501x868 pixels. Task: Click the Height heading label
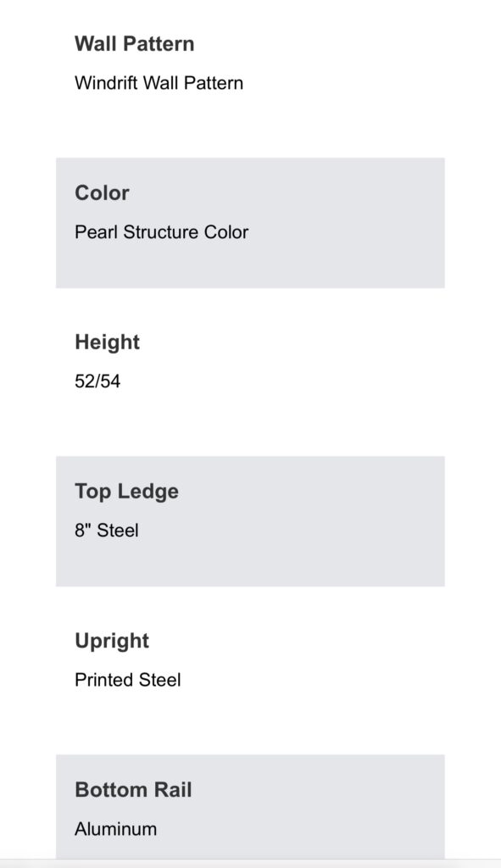point(108,342)
